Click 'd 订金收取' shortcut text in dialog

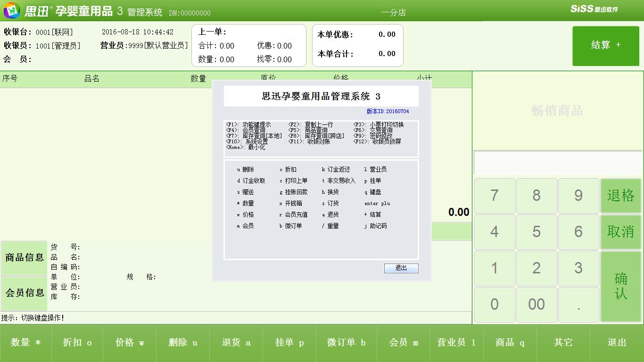(x=251, y=181)
